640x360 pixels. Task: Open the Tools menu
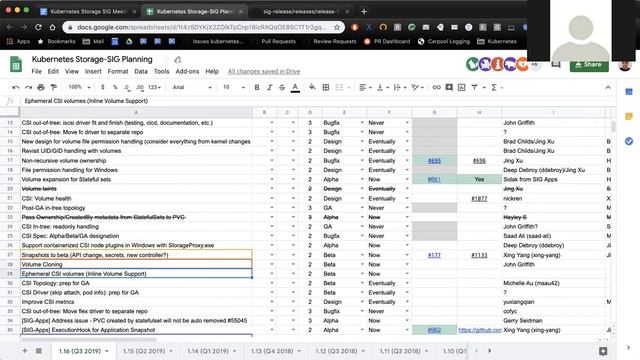click(x=161, y=71)
